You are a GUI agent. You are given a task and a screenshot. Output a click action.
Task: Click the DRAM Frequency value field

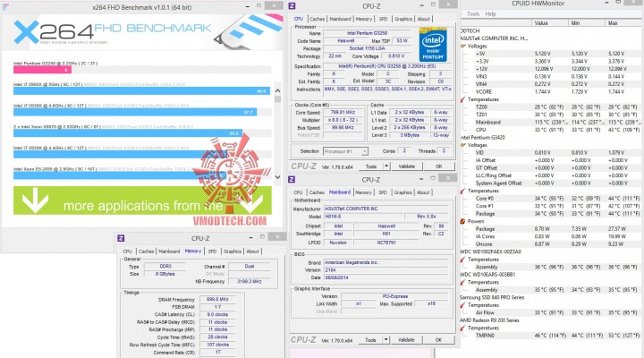point(217,299)
